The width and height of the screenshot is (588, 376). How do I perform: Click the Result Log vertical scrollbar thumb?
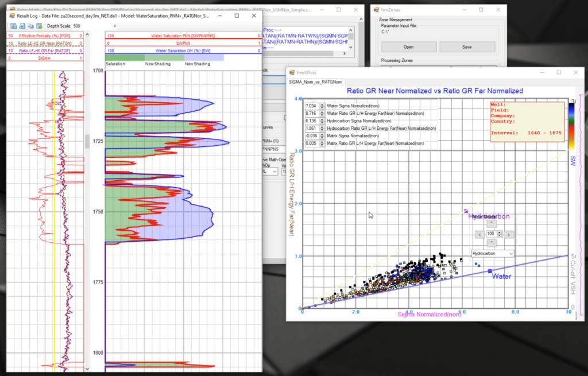(x=87, y=142)
